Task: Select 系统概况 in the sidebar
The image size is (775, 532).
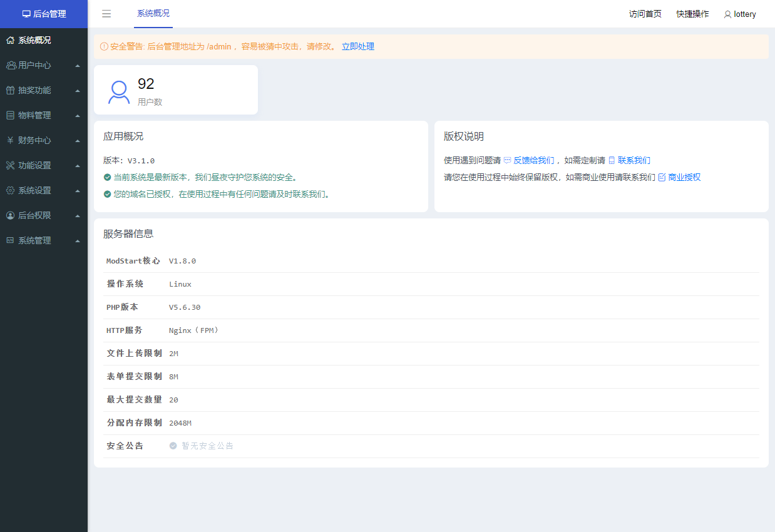Action: [x=44, y=40]
